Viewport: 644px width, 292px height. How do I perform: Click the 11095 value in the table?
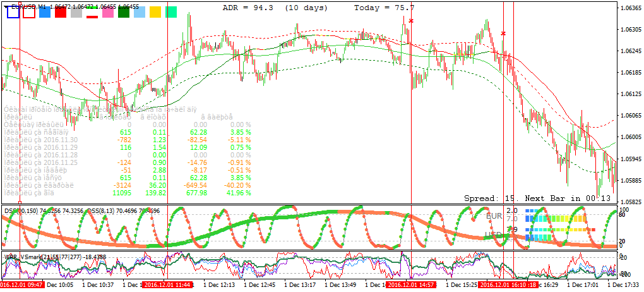tap(122, 193)
